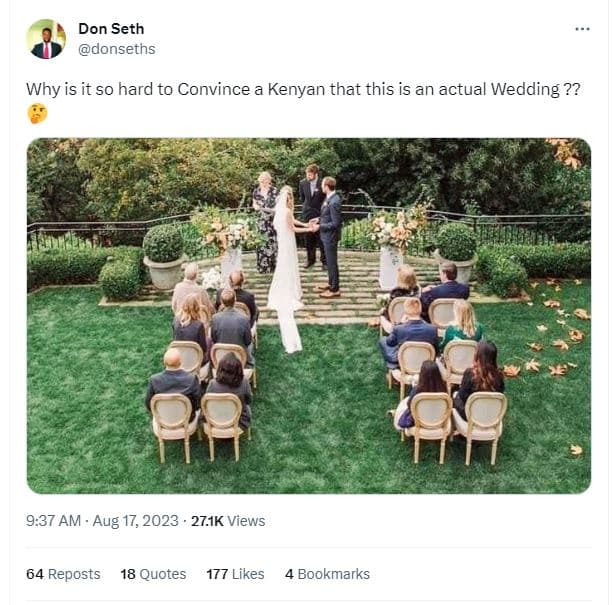Viewport: 613px width, 605px height.
Task: Open the three-dot more options menu
Action: click(x=582, y=29)
